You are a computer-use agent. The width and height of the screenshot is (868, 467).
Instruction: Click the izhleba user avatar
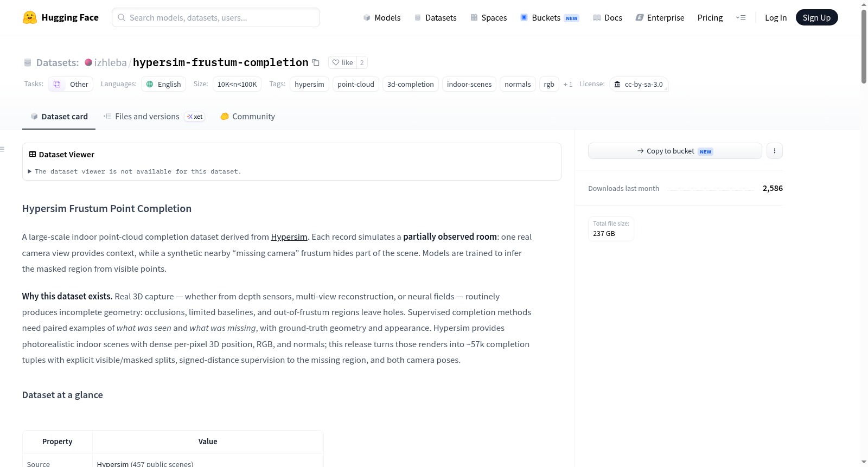tap(88, 62)
